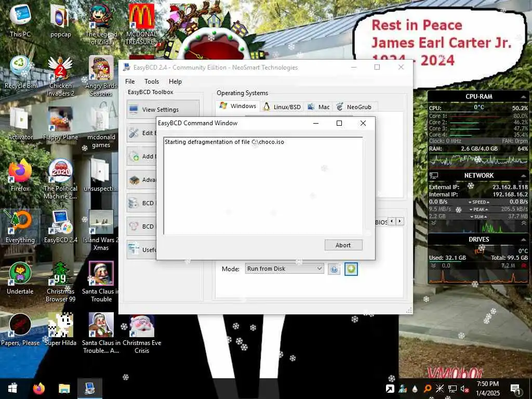The height and width of the screenshot is (399, 532).
Task: Select the popcap desktop icon
Action: click(60, 21)
